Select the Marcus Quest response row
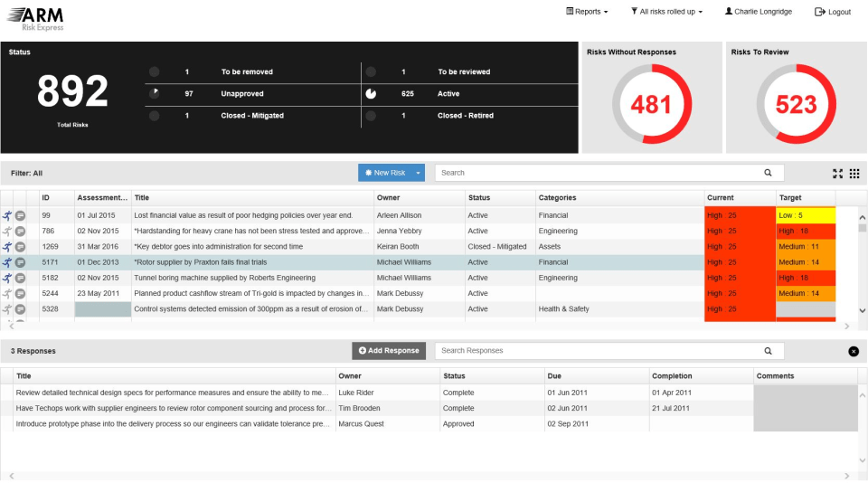 429,423
